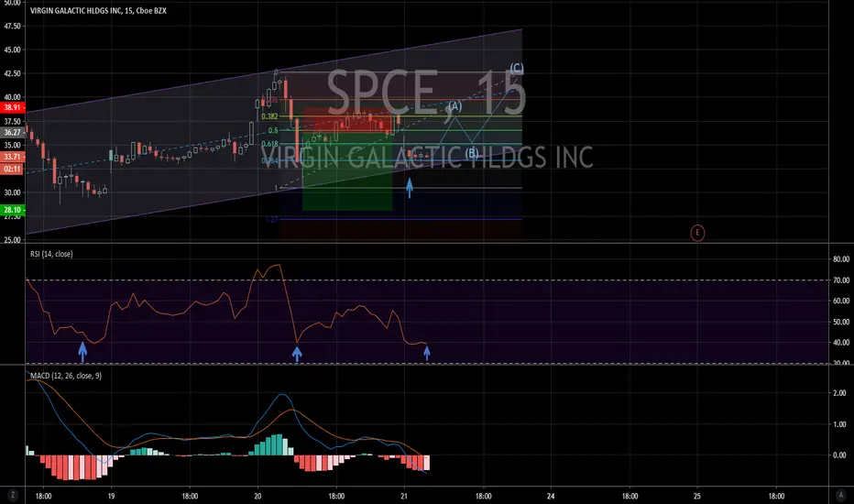Click the 21 date on time axis
The width and height of the screenshot is (854, 504).
click(404, 496)
